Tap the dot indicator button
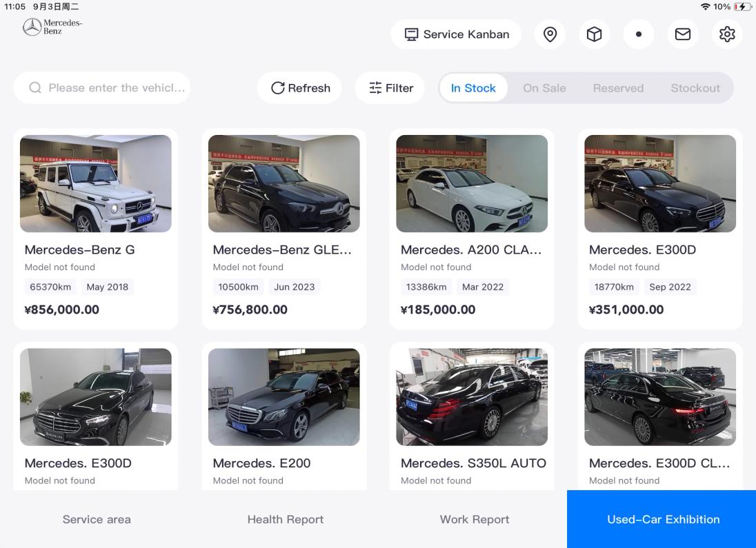Screen dimensions: 756x548 click(638, 34)
